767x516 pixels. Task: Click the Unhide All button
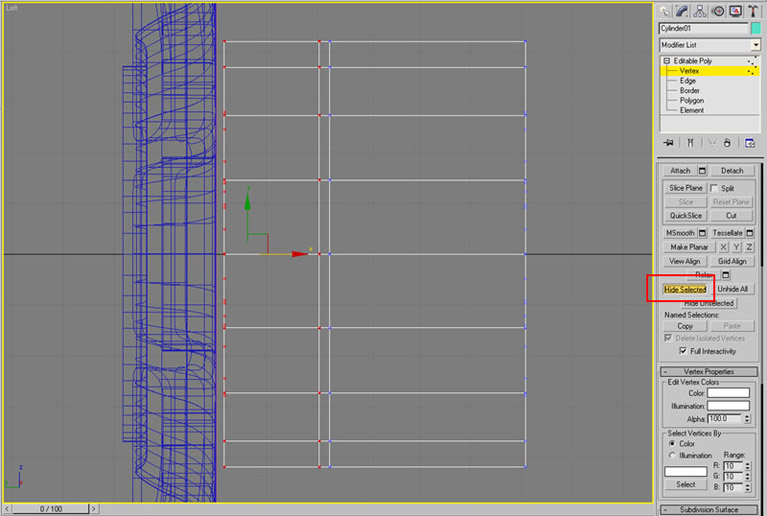(732, 289)
